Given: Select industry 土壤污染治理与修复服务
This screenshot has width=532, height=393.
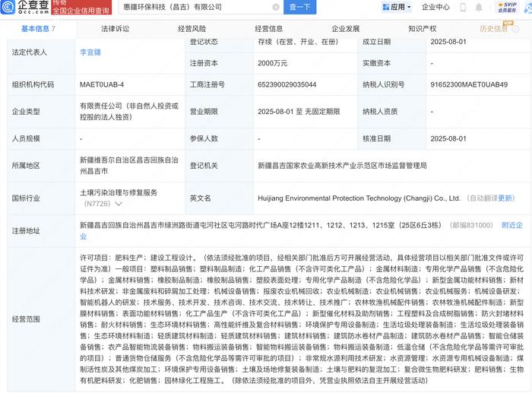Looking at the screenshot, I should coord(119,193).
